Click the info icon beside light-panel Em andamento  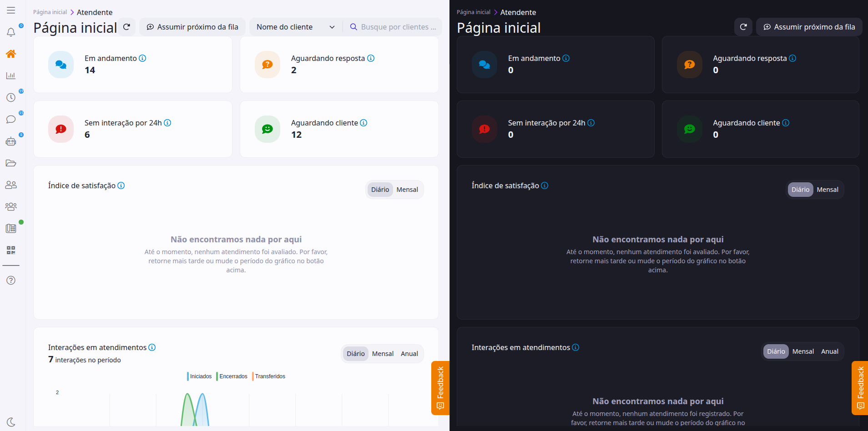[142, 58]
